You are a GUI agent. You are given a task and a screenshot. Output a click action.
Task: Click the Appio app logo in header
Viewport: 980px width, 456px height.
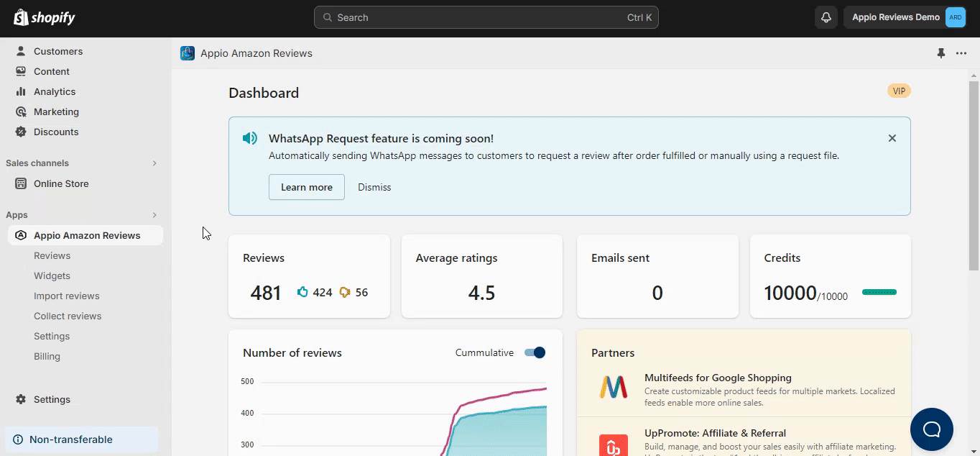(x=188, y=53)
